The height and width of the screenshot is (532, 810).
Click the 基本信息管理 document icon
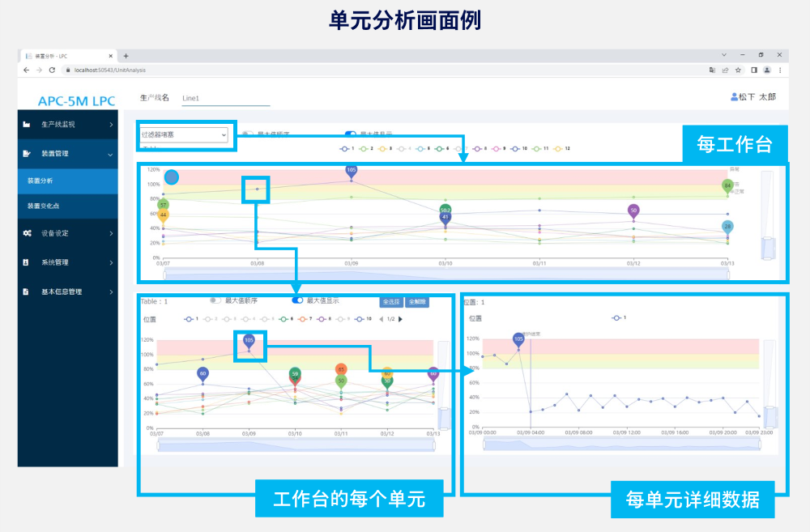[x=27, y=292]
